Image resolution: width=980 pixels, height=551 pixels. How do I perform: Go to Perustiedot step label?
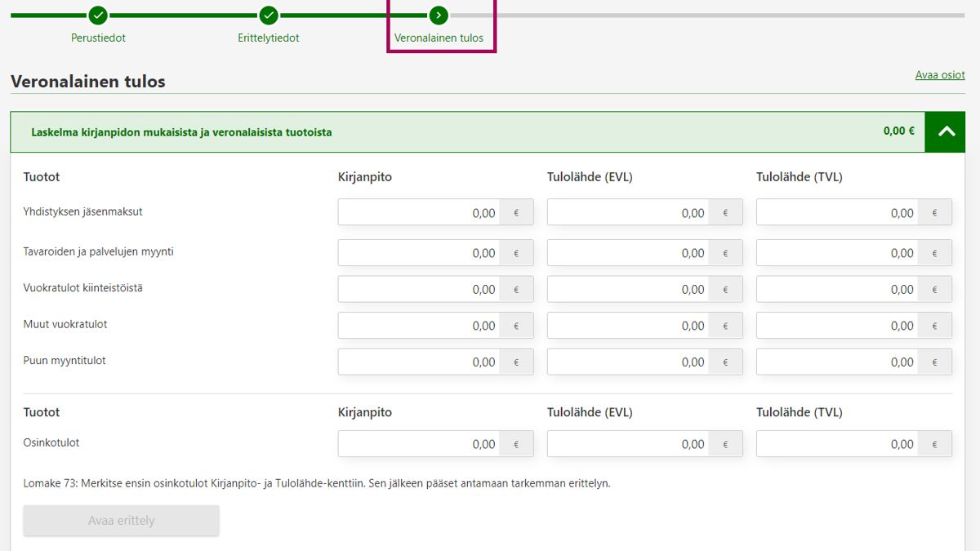(x=98, y=38)
